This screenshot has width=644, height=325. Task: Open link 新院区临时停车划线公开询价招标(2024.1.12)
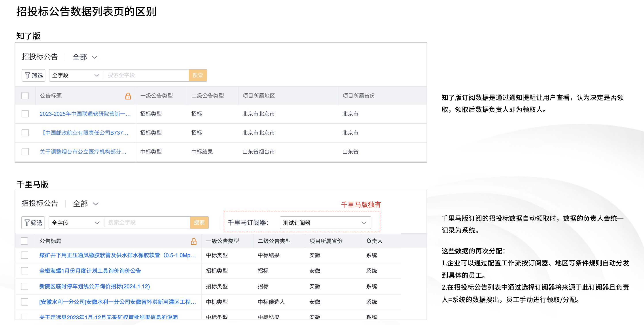95,286
